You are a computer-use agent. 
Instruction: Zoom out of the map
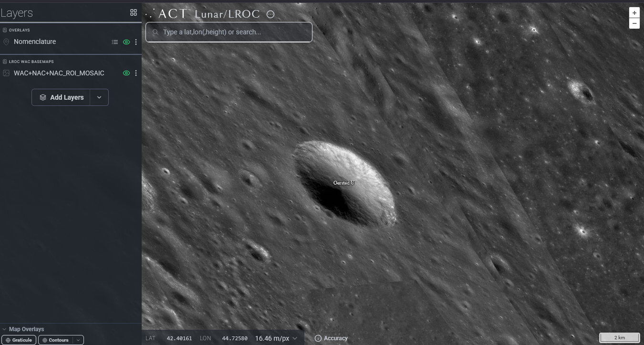pos(634,23)
